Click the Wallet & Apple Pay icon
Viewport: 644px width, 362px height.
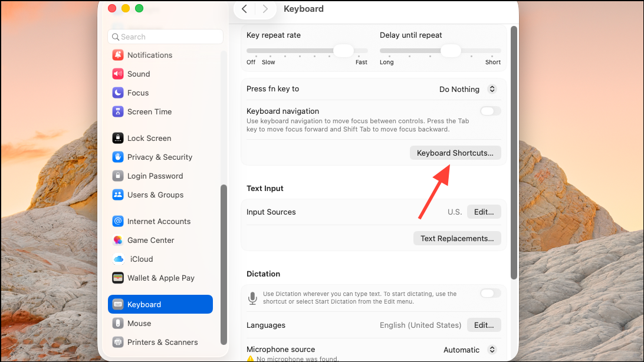pos(118,278)
